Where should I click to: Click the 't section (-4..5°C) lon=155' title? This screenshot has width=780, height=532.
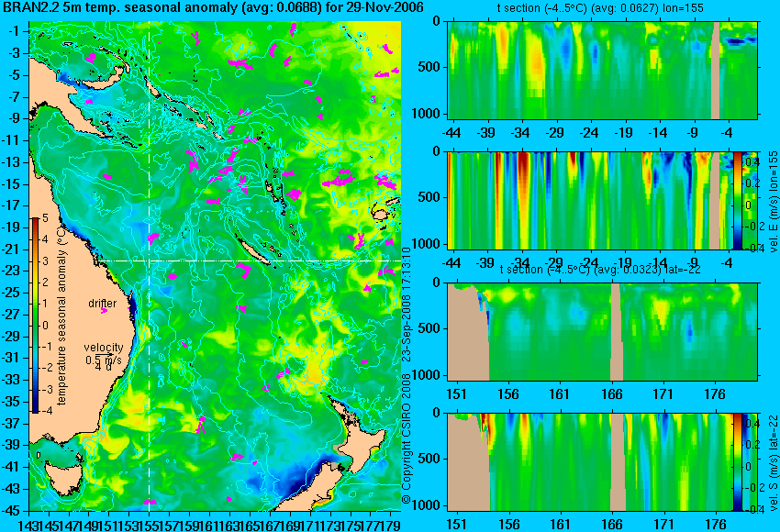[x=600, y=8]
